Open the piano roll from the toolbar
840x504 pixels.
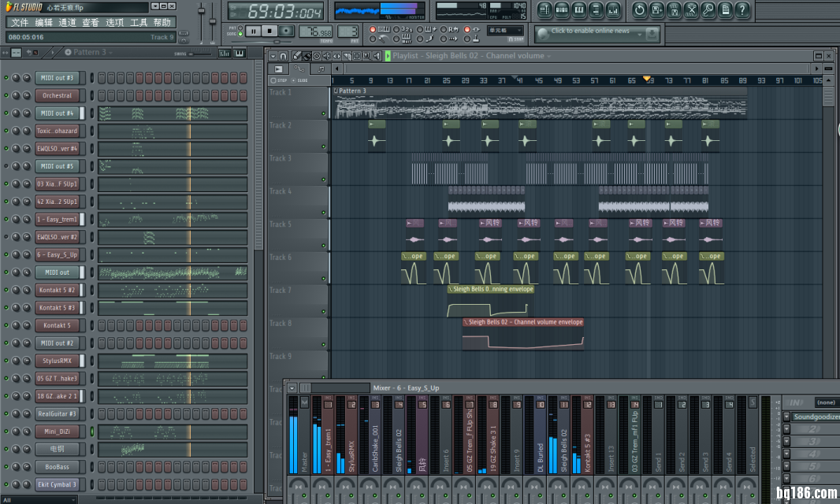click(579, 10)
